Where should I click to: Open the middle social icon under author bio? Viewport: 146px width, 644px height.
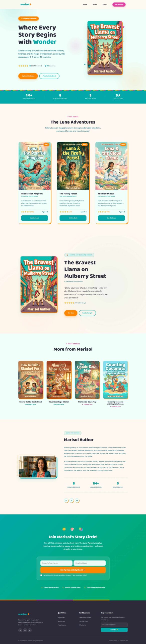[x=72, y=500]
